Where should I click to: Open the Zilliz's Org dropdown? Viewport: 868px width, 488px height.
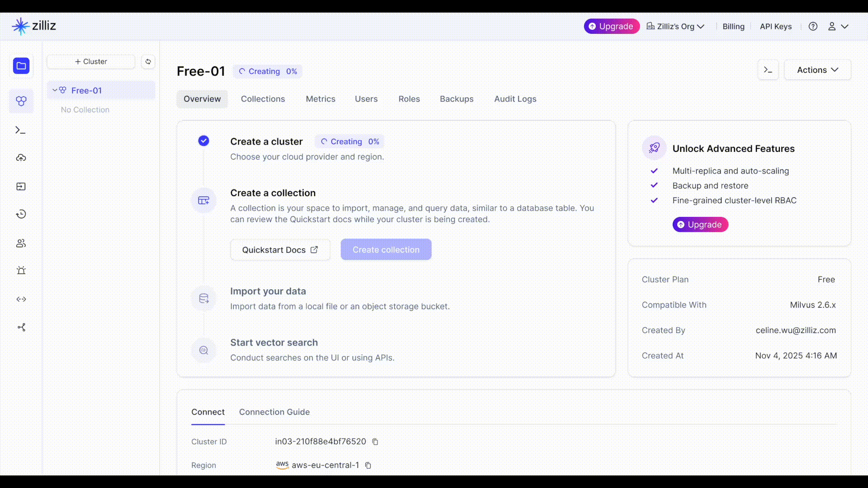point(675,26)
